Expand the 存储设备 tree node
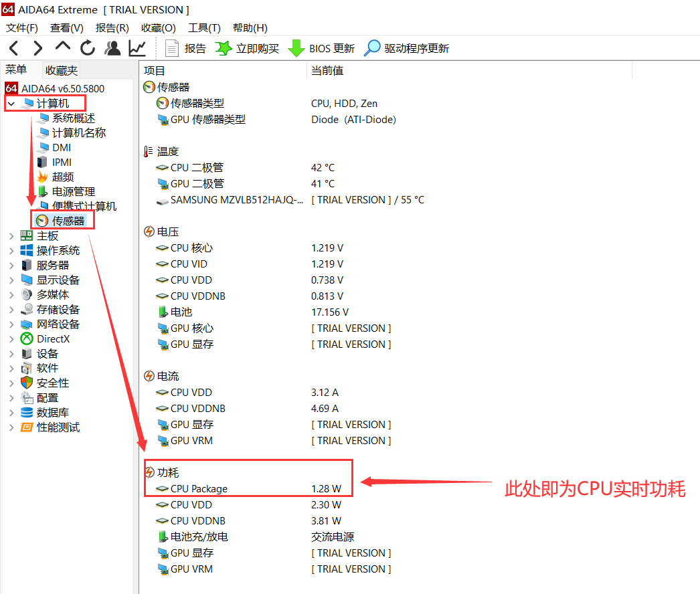This screenshot has width=700, height=594. (11, 309)
